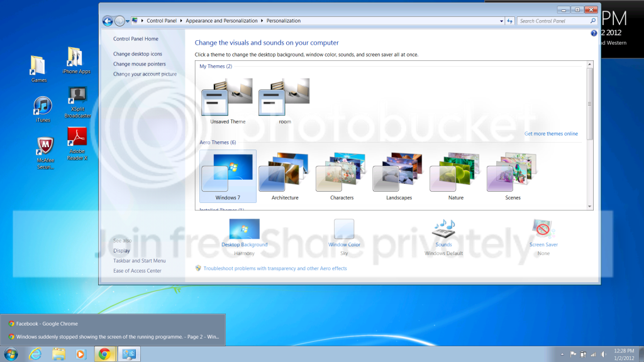Viewport: 644px width, 362px height.
Task: Click the Get more themes online link
Action: click(x=551, y=134)
